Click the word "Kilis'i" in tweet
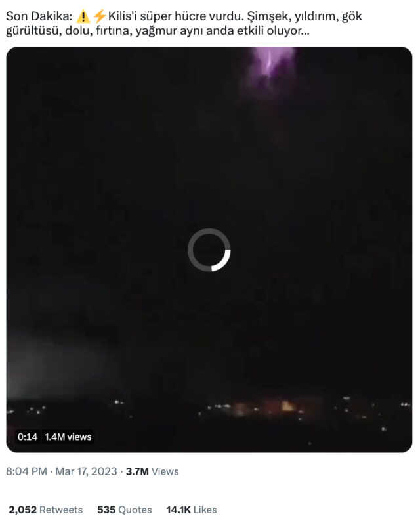This screenshot has height=522, width=420. (x=123, y=16)
